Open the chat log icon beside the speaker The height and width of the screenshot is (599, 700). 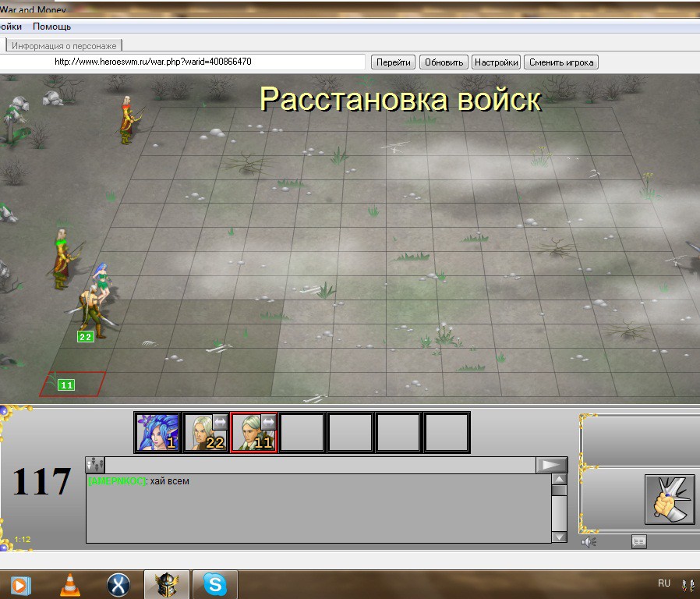(639, 542)
